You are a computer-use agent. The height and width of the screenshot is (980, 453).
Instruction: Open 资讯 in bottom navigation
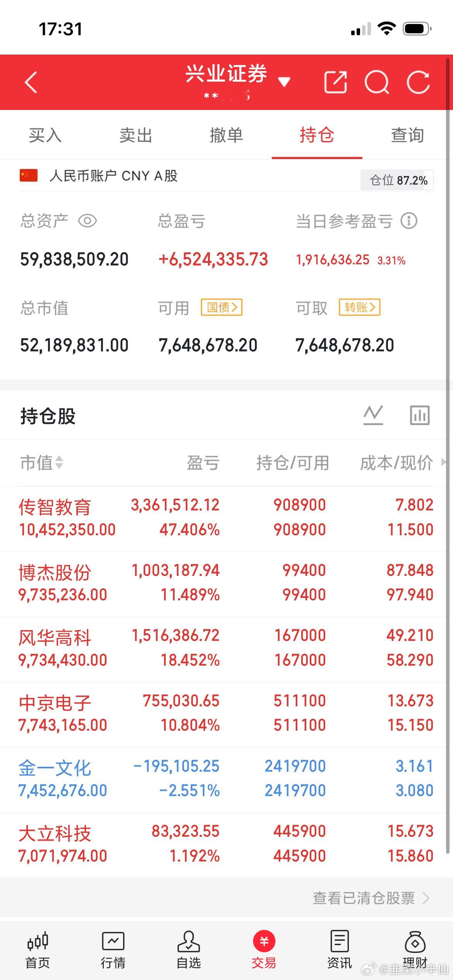tap(340, 950)
